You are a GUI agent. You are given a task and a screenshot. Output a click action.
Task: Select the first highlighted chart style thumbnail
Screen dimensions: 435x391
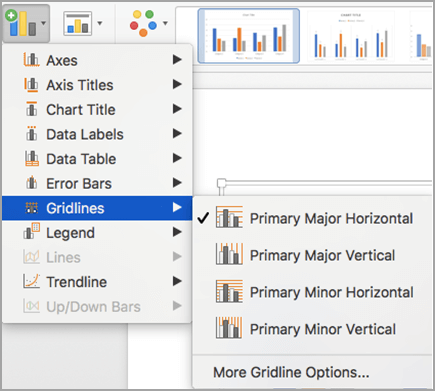tap(249, 36)
